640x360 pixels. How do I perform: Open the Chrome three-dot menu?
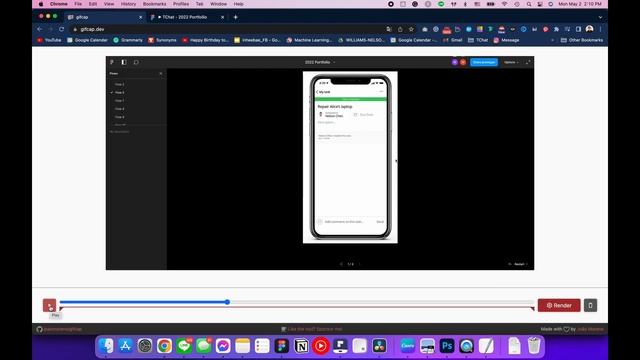point(600,29)
